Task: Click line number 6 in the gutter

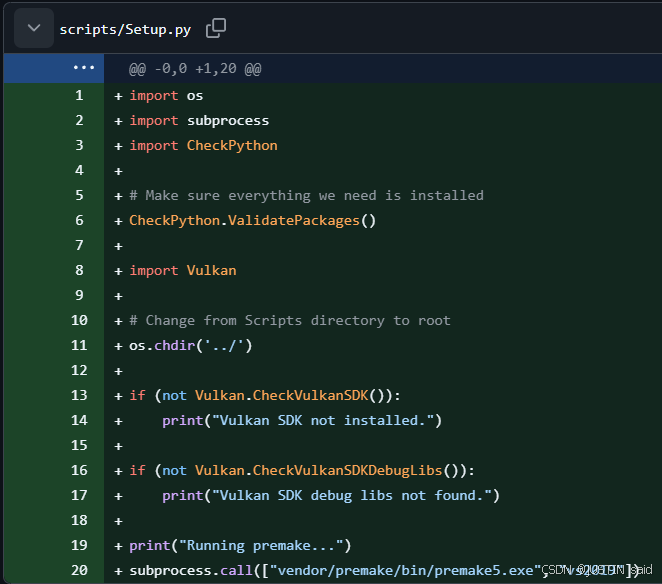Action: [79, 220]
